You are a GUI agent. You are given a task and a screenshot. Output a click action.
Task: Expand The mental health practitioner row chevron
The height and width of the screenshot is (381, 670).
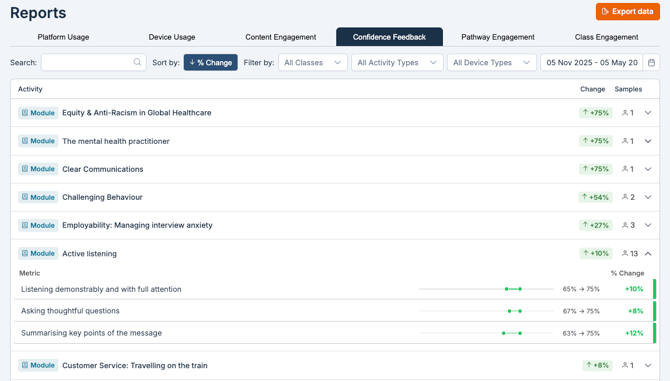tap(648, 141)
